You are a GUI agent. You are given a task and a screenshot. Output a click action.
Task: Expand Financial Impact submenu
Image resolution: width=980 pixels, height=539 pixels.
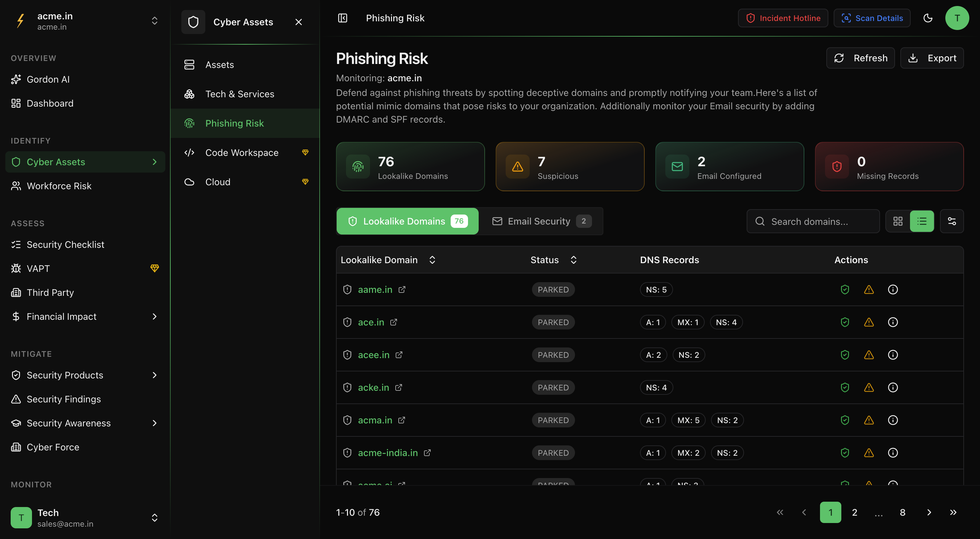tap(154, 316)
